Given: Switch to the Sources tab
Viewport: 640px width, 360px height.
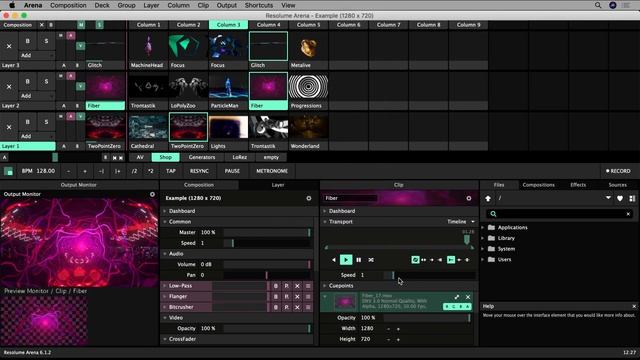Looking at the screenshot, I should (617, 185).
